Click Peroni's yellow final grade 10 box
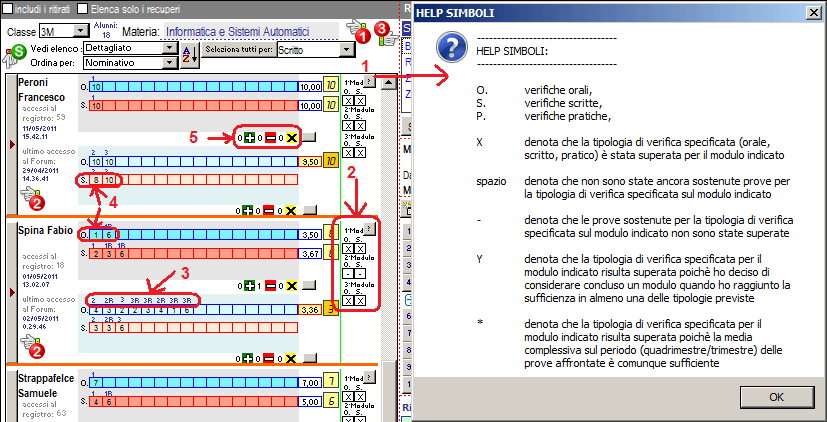827x422 pixels. [x=332, y=87]
